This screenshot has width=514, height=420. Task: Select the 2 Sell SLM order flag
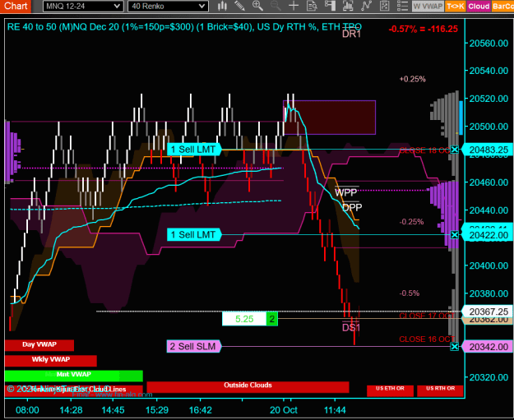click(194, 347)
